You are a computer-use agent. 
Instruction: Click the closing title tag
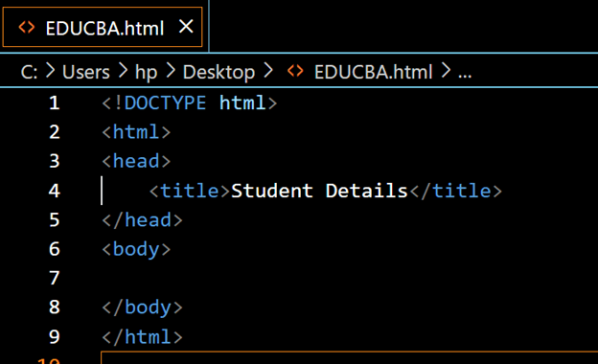[x=456, y=191]
